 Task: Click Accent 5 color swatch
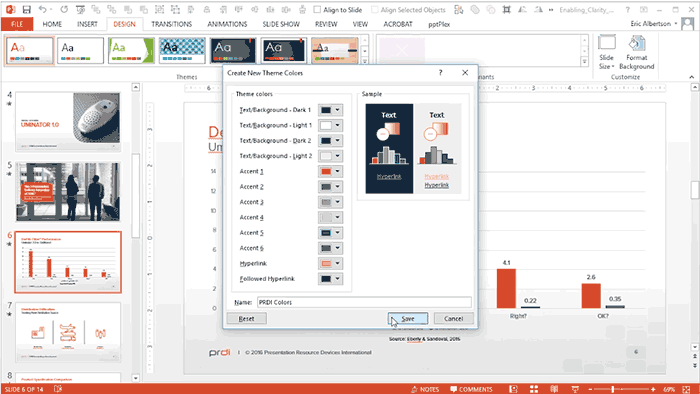(326, 233)
